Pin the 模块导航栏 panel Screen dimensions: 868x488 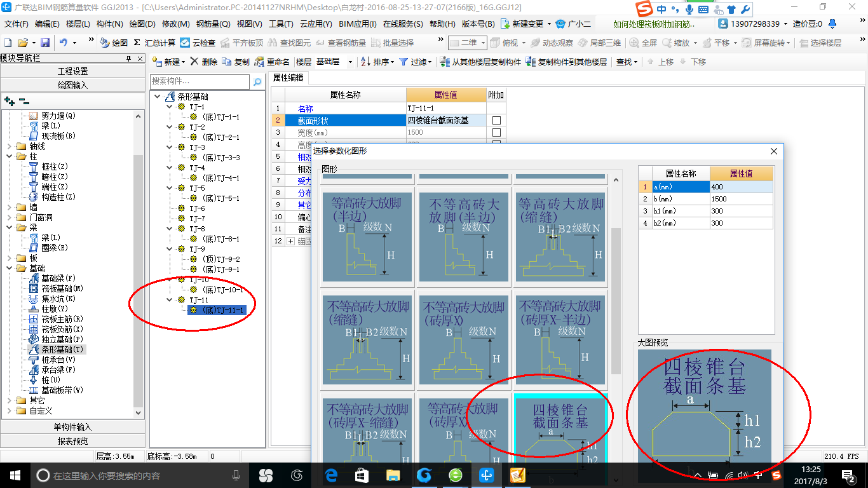[x=128, y=58]
